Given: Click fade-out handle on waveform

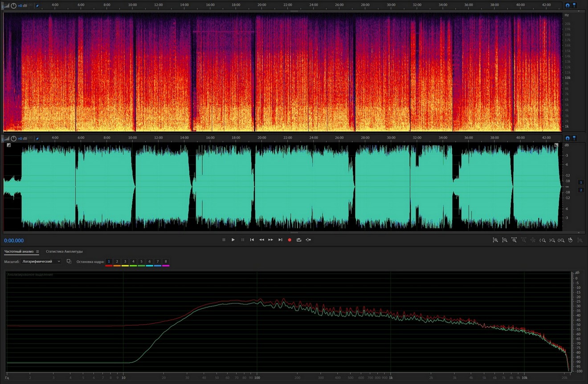Looking at the screenshot, I should click(x=556, y=145).
